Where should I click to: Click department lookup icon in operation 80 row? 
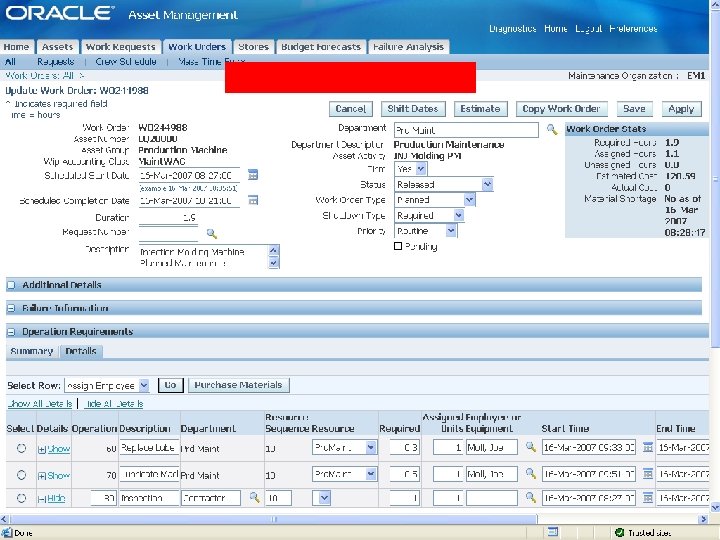(x=254, y=497)
